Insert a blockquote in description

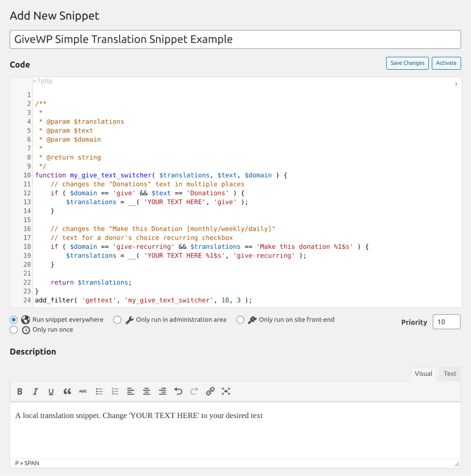point(67,391)
